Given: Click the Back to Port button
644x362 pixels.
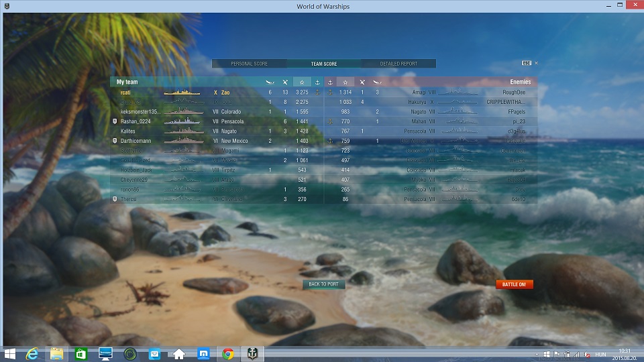Looking at the screenshot, I should point(323,284).
